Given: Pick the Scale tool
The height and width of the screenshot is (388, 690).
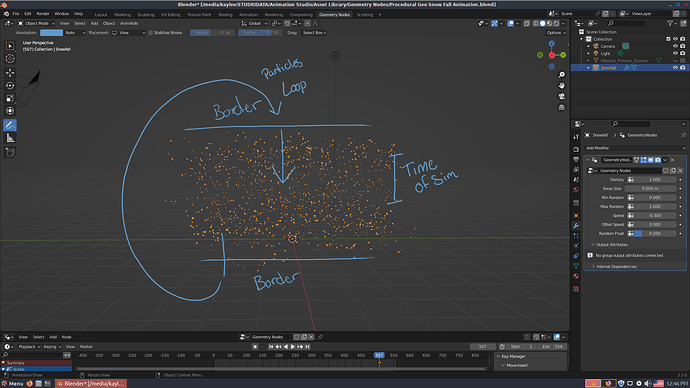Looking at the screenshot, I should click(x=10, y=99).
